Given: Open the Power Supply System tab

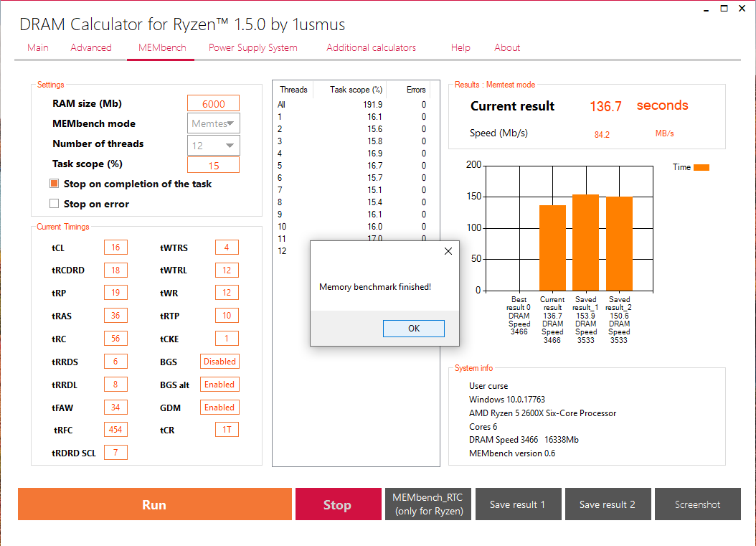Looking at the screenshot, I should coord(253,48).
